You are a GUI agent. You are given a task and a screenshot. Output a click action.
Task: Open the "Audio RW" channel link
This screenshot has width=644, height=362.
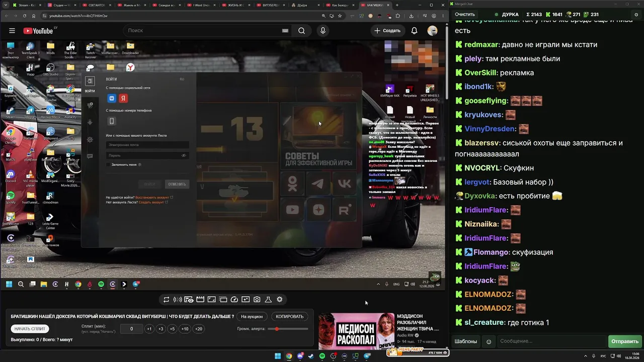coord(405,335)
